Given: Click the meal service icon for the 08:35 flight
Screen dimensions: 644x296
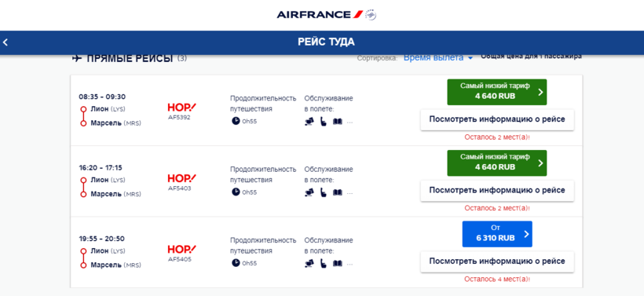Looking at the screenshot, I should coord(309,122).
